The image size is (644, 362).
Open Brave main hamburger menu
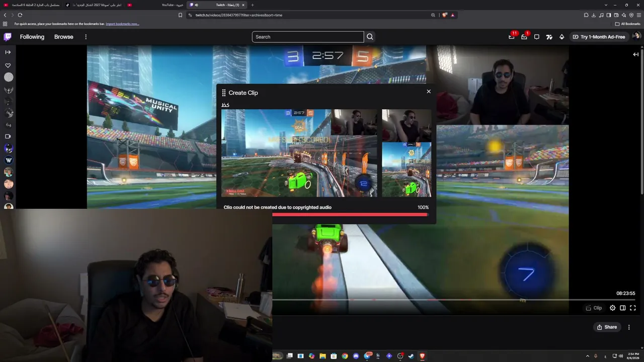pyautogui.click(x=639, y=15)
